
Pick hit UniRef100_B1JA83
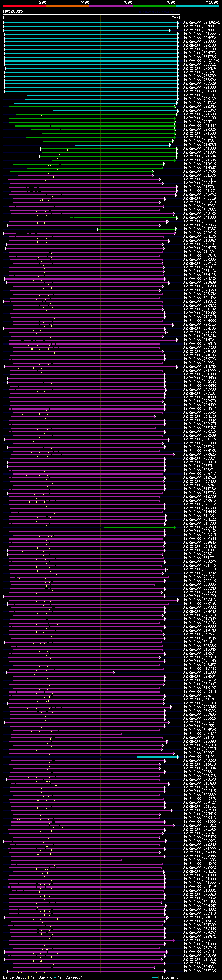click(199, 783)
